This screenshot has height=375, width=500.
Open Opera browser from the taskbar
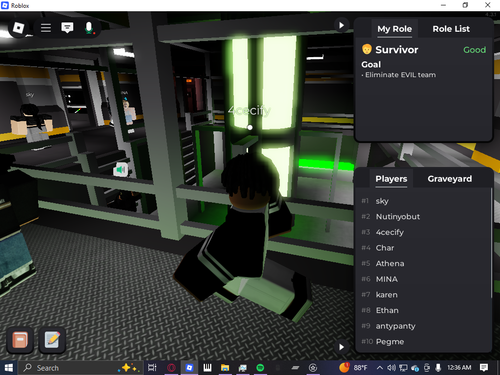pos(171,368)
